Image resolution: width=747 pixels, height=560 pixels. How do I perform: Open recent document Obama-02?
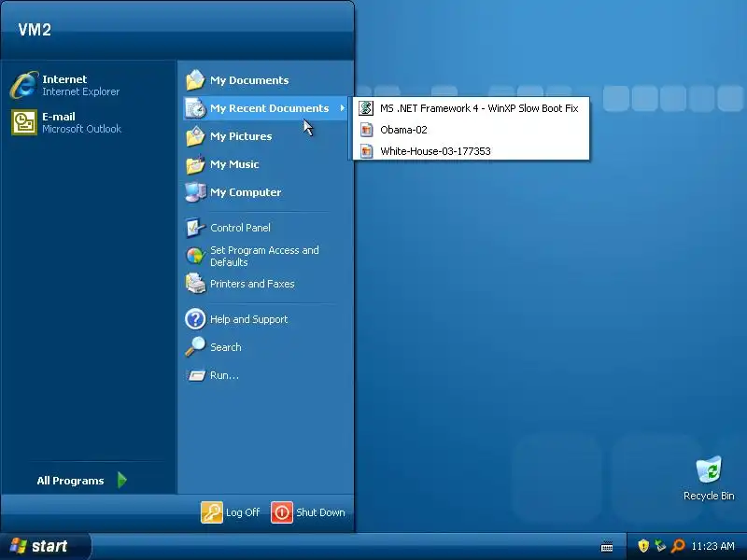472,130
